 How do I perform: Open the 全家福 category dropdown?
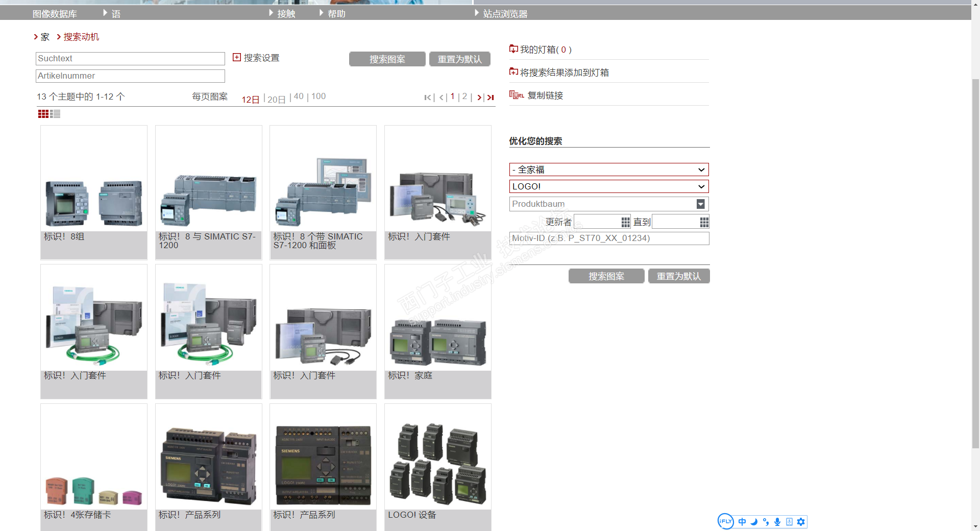pyautogui.click(x=609, y=170)
